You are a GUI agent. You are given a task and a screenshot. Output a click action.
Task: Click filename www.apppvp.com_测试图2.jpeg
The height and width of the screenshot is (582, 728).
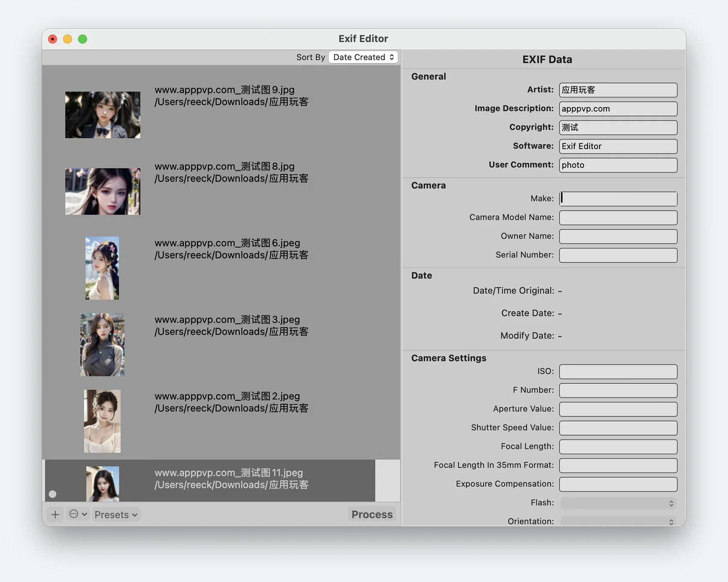[227, 396]
